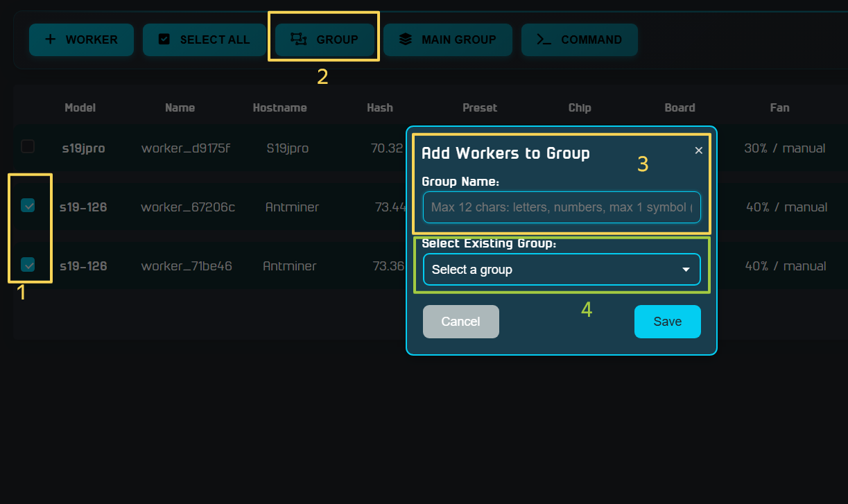Viewport: 848px width, 504px height.
Task: Click the Preset column header
Action: (480, 107)
